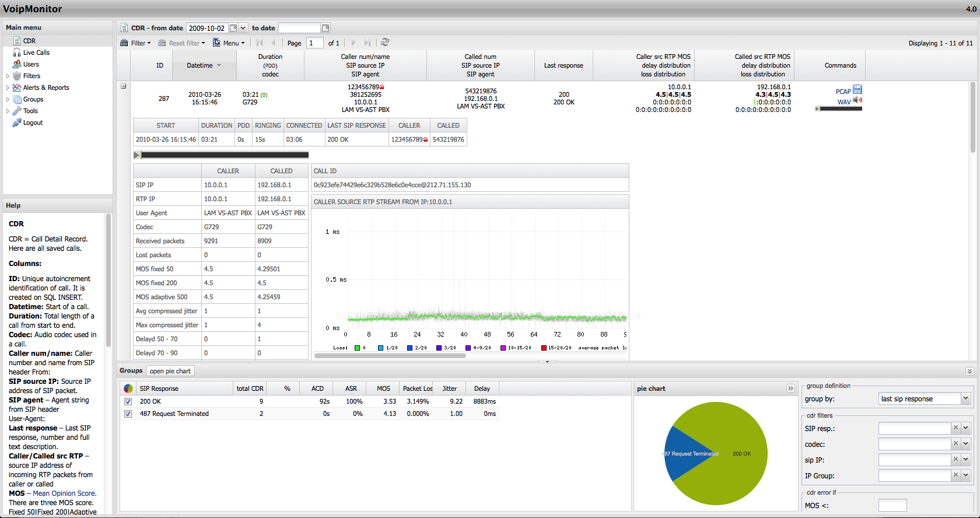Open the IP Group dropdown arrow
Screen dimensions: 980x518
coord(965,475)
